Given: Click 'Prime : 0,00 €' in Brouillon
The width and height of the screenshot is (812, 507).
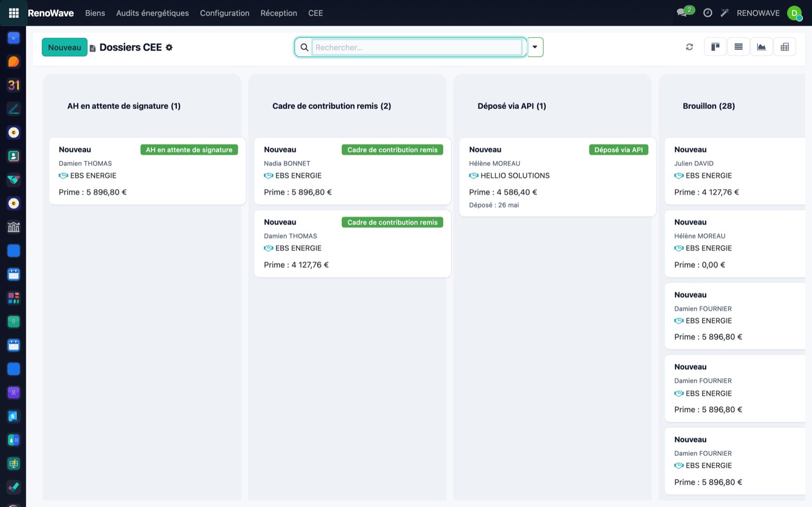Looking at the screenshot, I should coord(700,265).
